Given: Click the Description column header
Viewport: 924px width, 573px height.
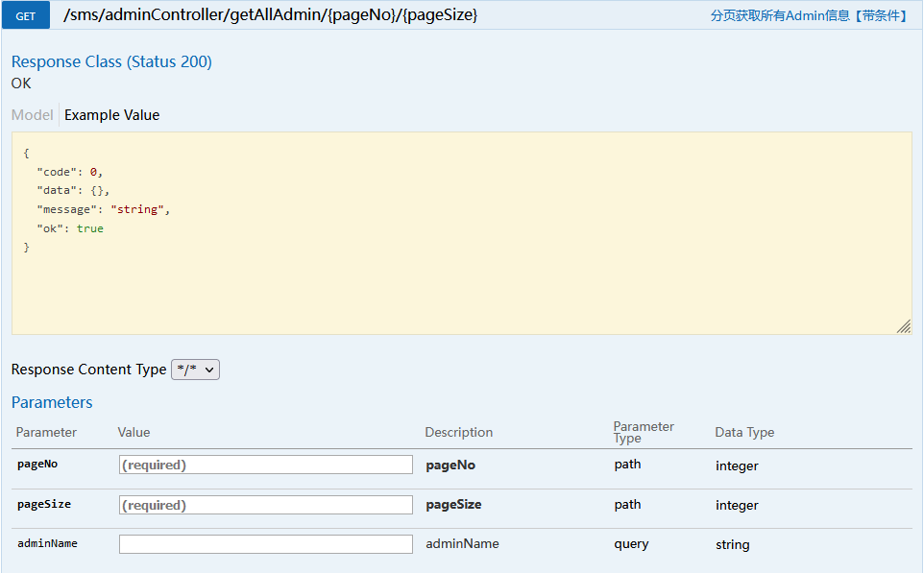Looking at the screenshot, I should [458, 432].
